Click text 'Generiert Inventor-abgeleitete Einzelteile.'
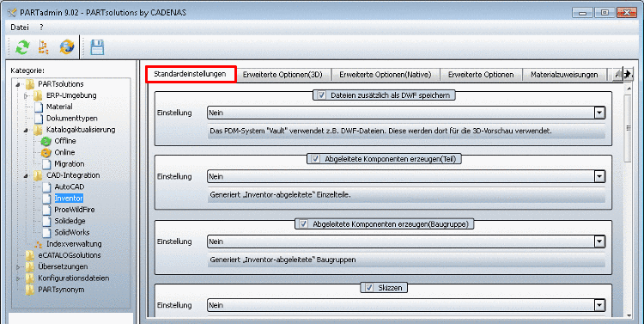 (x=281, y=195)
